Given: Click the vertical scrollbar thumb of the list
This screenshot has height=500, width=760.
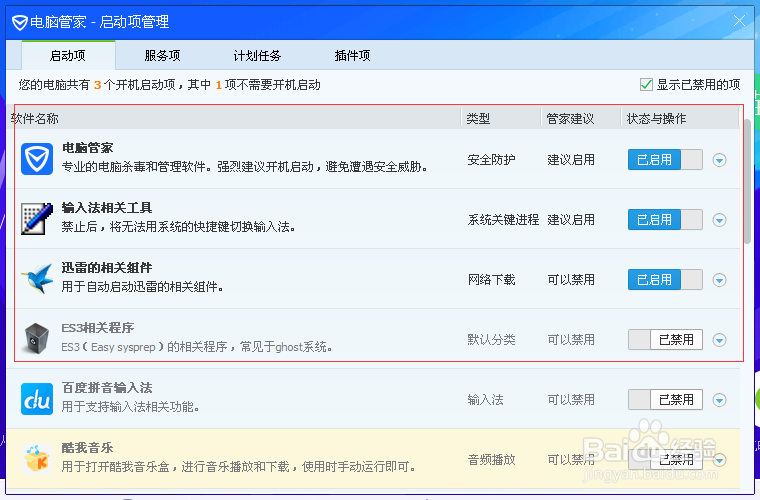Looking at the screenshot, I should [x=747, y=182].
